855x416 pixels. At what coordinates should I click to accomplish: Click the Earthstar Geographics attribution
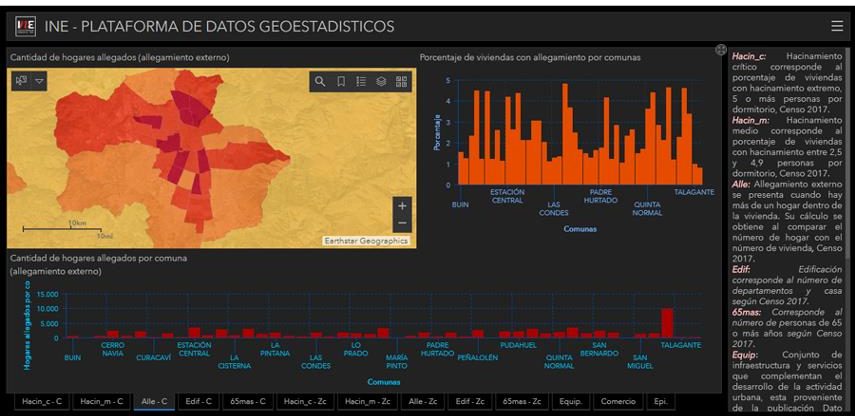365,241
